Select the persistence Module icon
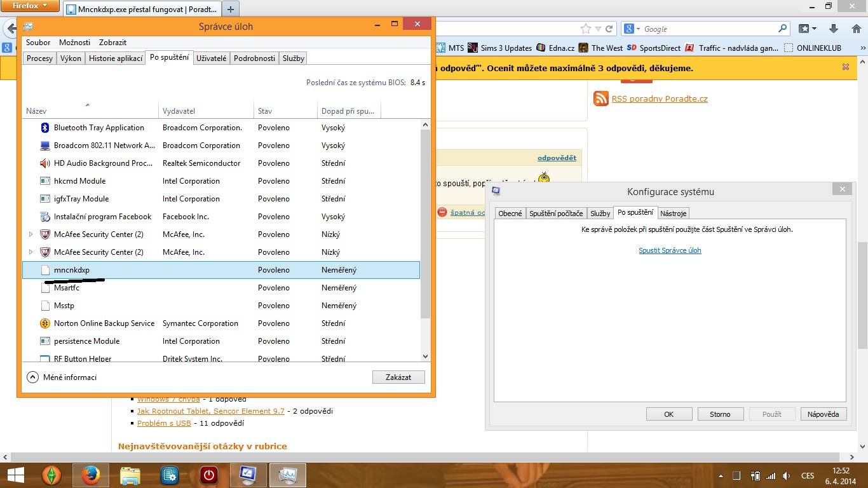Viewport: 868px width, 488px height. pyautogui.click(x=45, y=341)
